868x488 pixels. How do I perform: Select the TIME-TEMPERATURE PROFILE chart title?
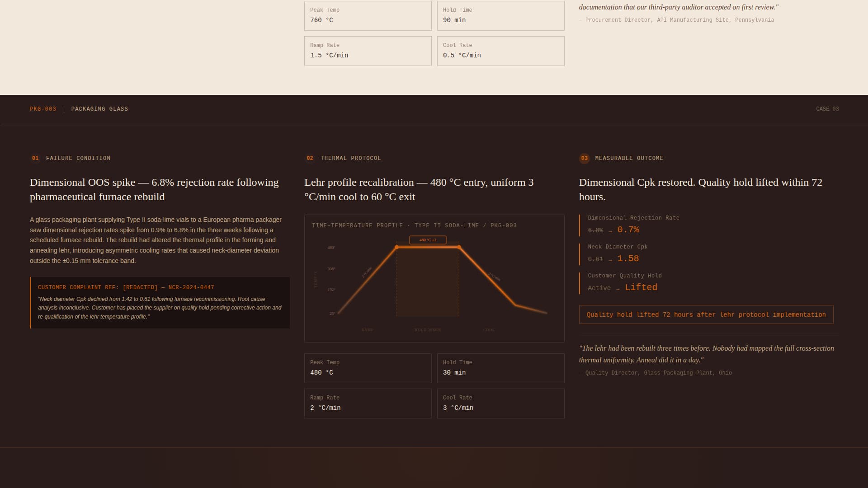[x=414, y=225]
